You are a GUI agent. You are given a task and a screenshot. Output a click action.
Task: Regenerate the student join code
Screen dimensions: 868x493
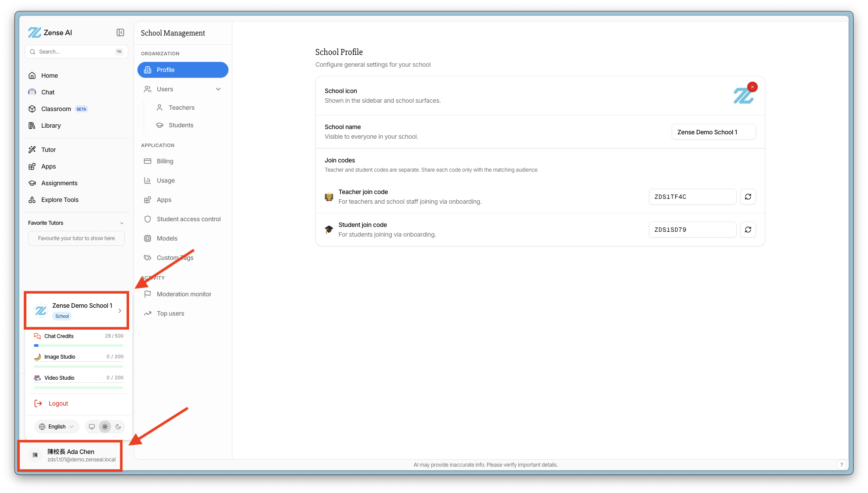pyautogui.click(x=748, y=230)
